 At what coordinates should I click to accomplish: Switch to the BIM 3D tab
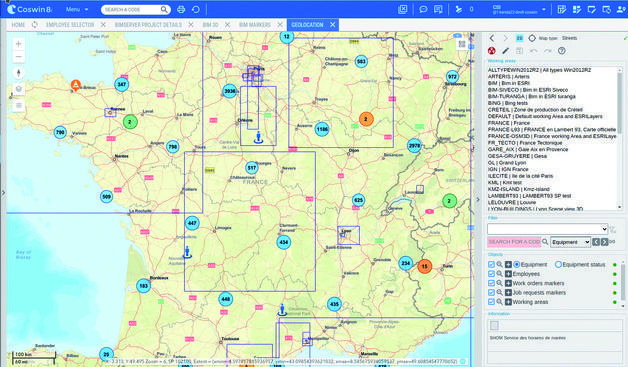(x=210, y=25)
